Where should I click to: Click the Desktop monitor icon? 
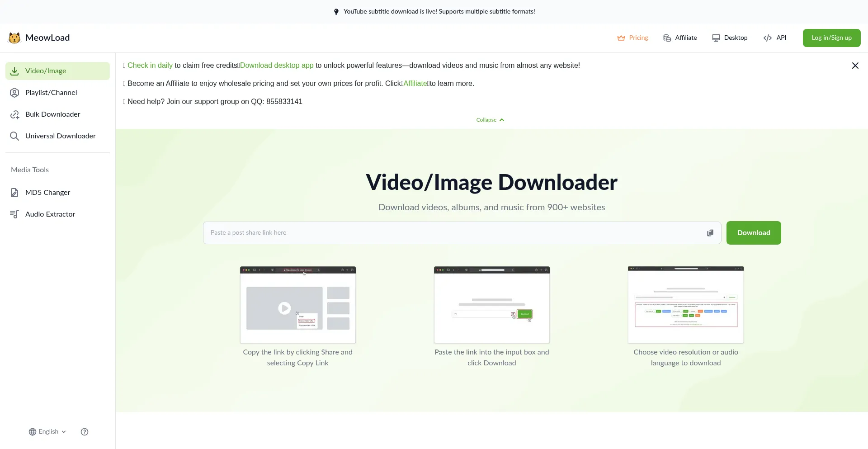pyautogui.click(x=716, y=38)
